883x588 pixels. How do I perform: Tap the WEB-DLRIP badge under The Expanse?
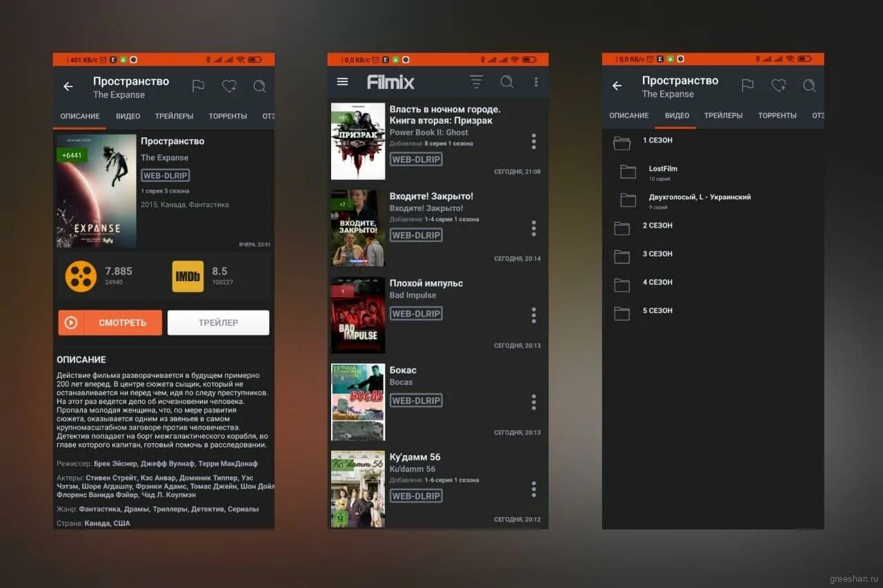[166, 175]
